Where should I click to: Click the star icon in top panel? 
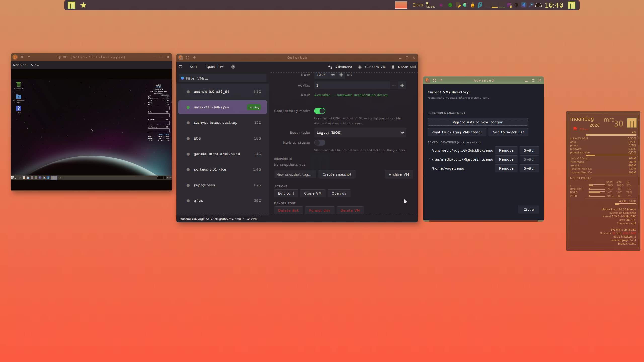[83, 5]
